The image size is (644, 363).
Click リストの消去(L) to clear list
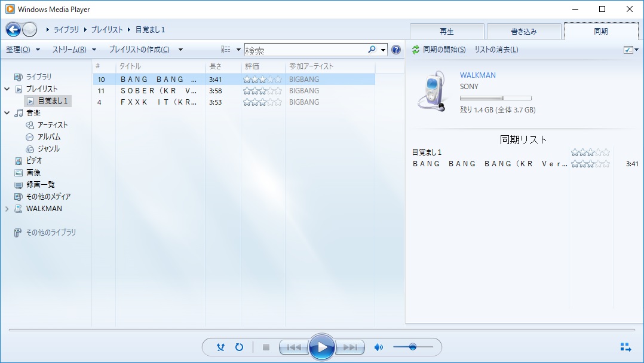pos(496,50)
